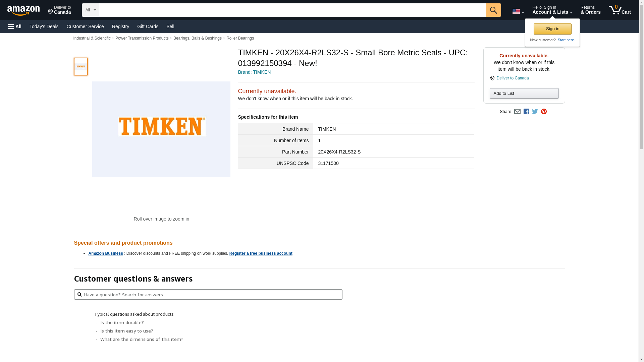The width and height of the screenshot is (644, 362).
Task: Share product on Pinterest icon
Action: (x=544, y=112)
